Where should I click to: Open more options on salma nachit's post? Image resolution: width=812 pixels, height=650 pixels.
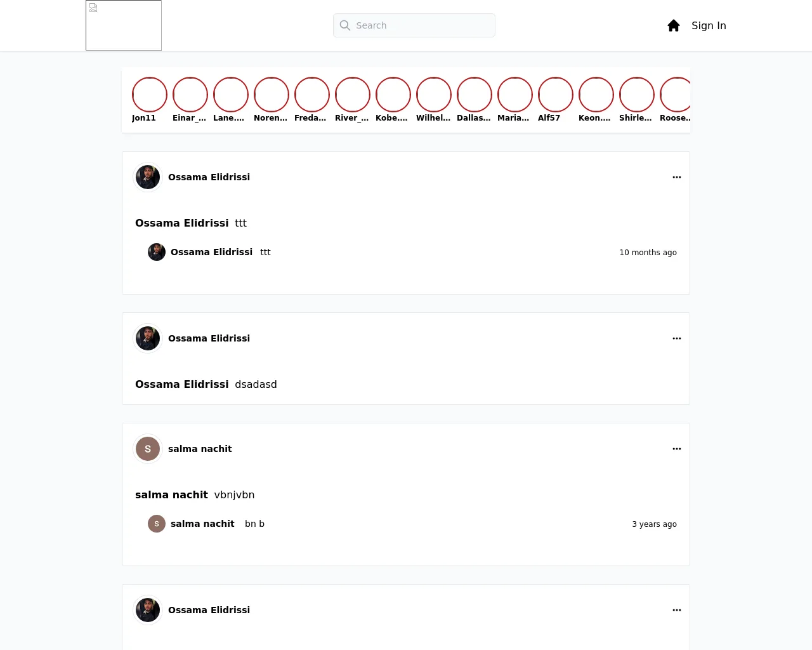click(x=677, y=449)
